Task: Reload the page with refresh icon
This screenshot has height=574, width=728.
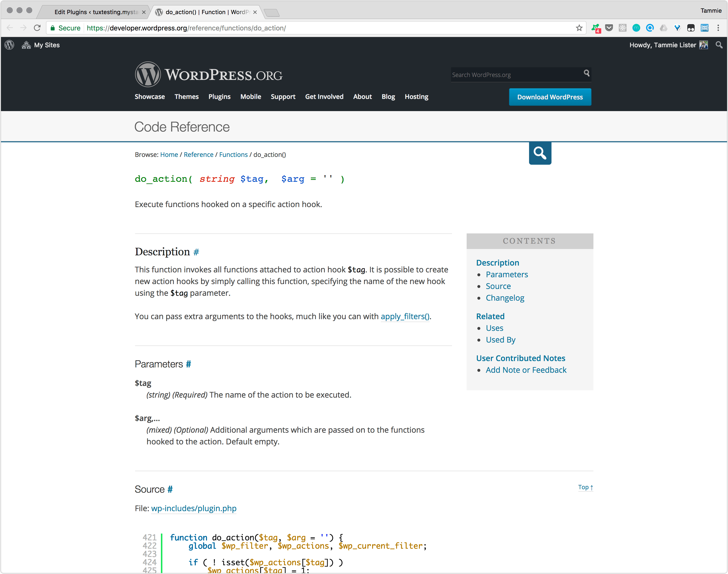Action: click(x=37, y=28)
